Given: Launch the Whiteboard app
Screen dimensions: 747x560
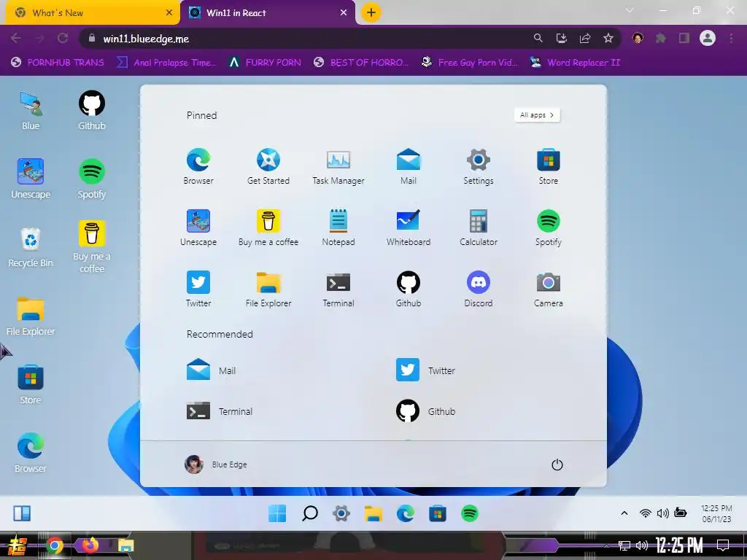Looking at the screenshot, I should pos(409,227).
